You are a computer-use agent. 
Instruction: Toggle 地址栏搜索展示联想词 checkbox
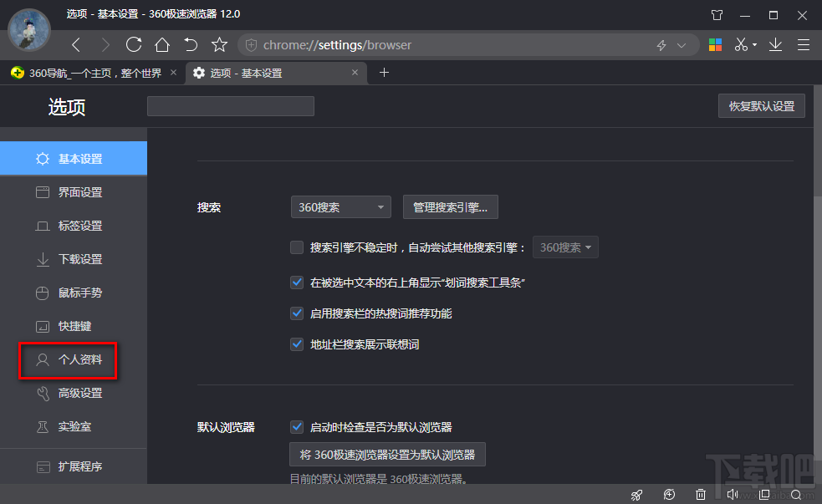[297, 344]
